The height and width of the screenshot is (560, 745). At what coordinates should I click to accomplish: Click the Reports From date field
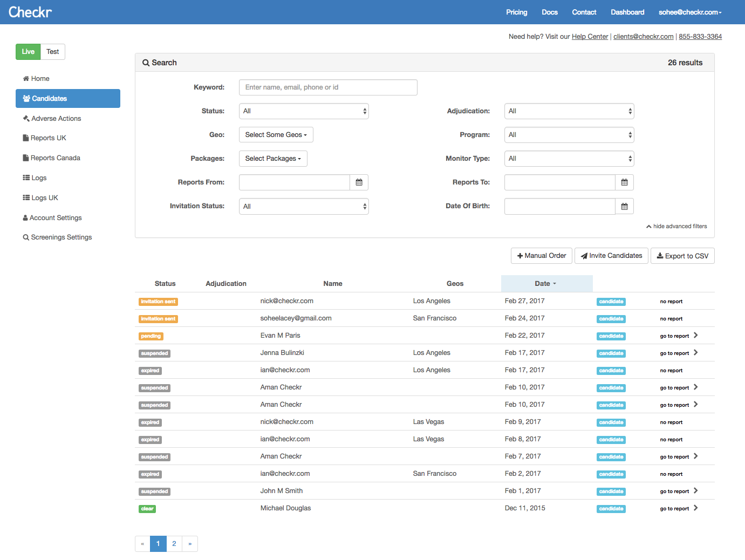click(x=295, y=182)
